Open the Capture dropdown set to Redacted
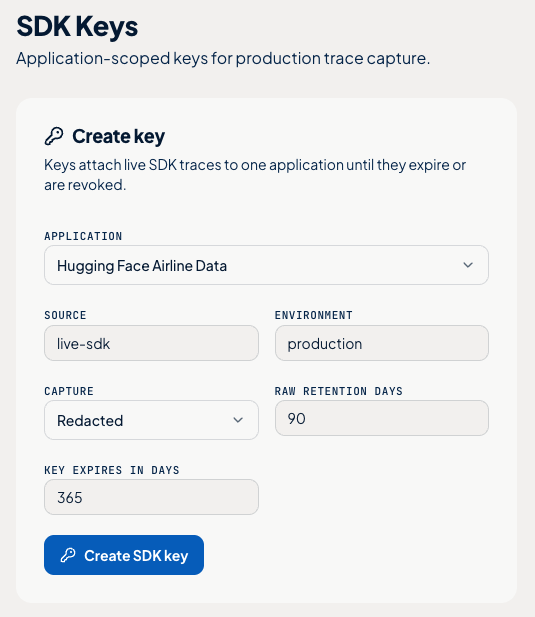Viewport: 535px width, 617px height. pos(151,420)
